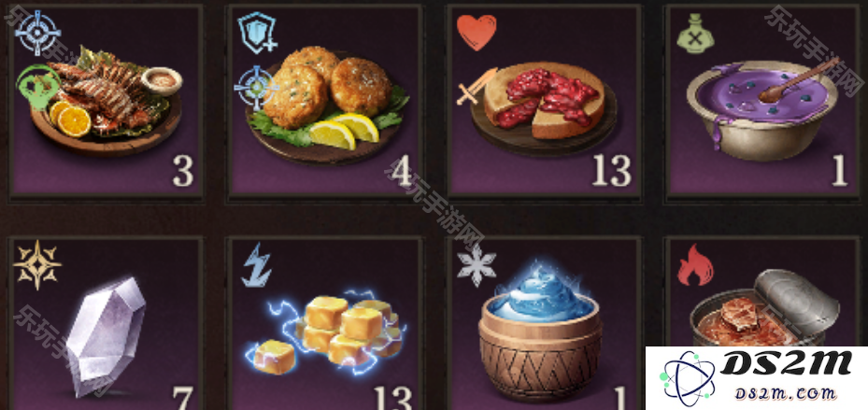Viewport: 868px width, 410px height.
Task: Select the berry pie item
Action: pos(544,101)
